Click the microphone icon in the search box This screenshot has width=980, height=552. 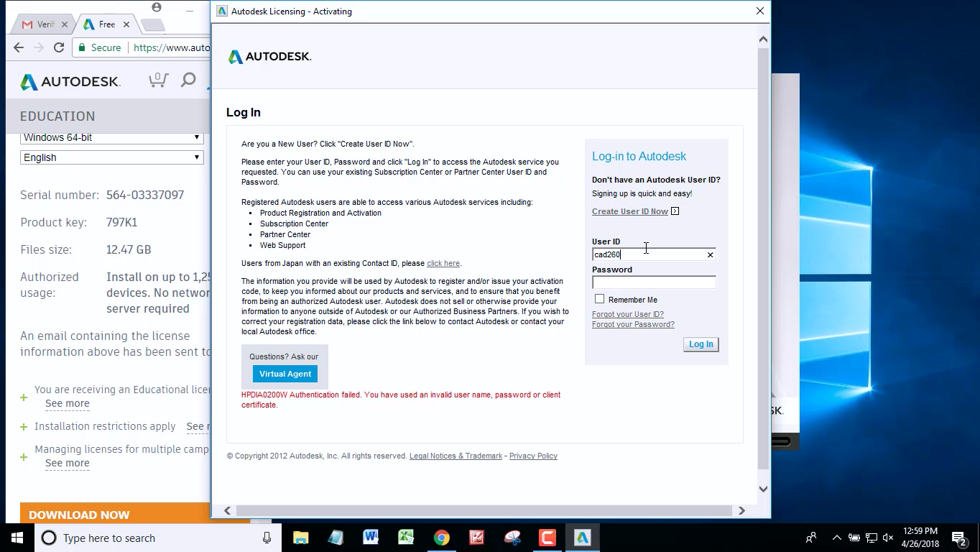pos(267,538)
